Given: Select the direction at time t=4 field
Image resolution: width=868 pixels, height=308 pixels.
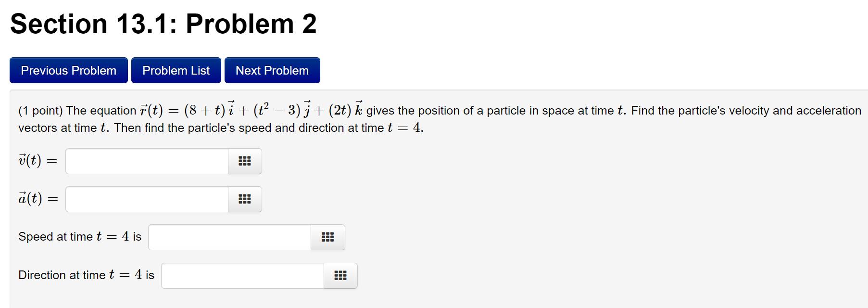Looking at the screenshot, I should (240, 275).
